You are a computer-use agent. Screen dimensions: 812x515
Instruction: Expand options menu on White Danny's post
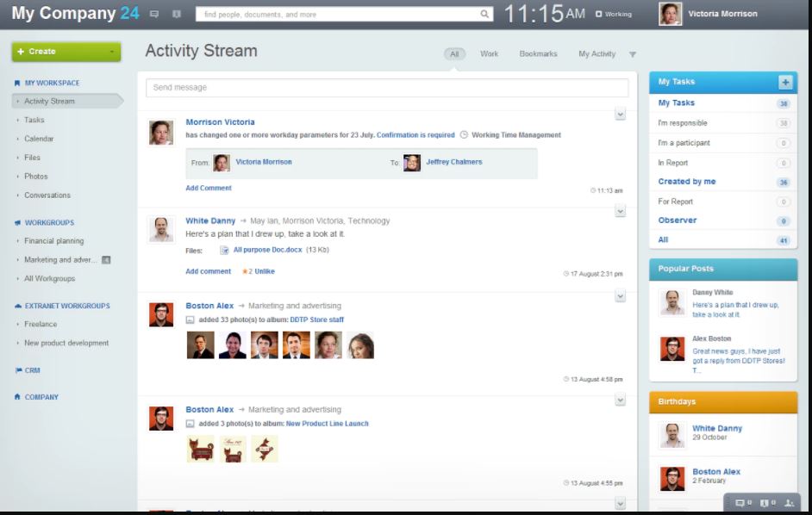coord(620,211)
